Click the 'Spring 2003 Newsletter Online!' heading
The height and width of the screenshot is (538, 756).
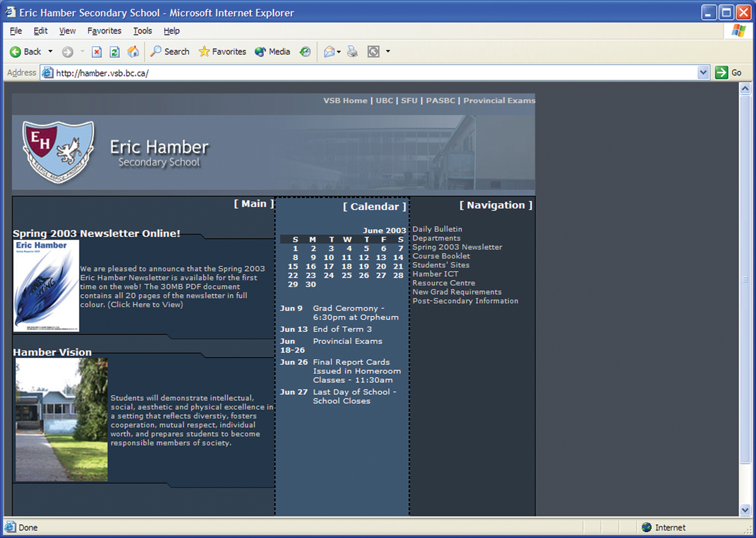(x=96, y=233)
